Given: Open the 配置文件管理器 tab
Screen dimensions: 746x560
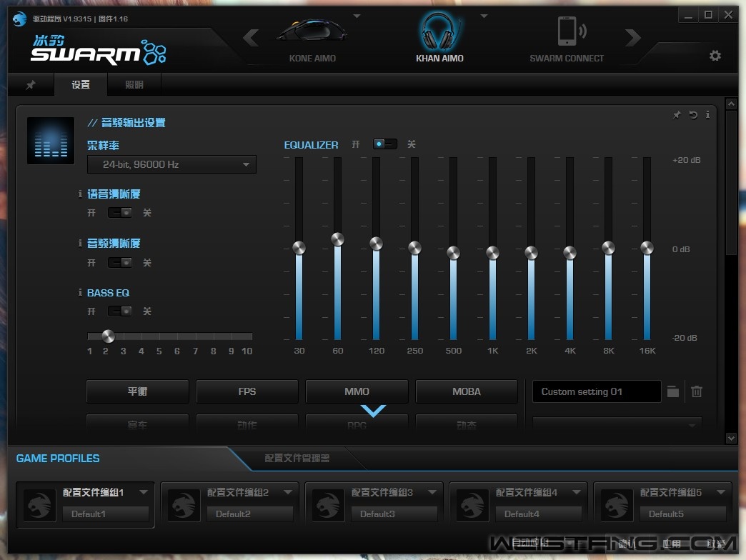Looking at the screenshot, I should [297, 459].
